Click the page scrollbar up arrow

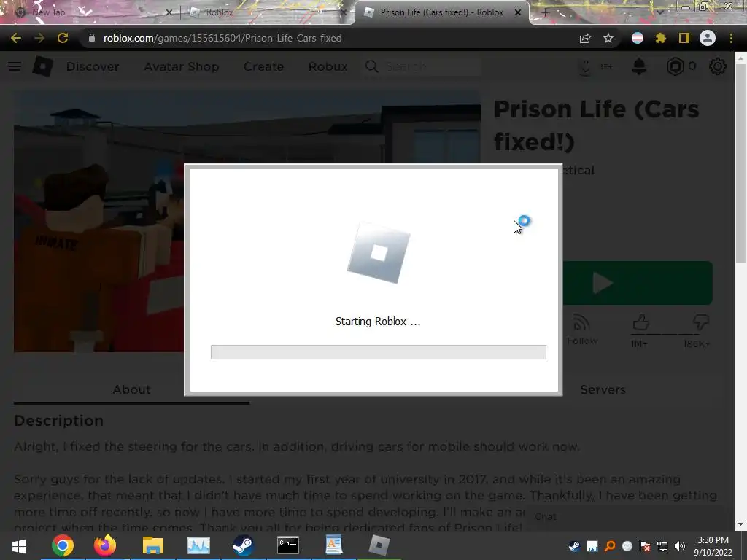pos(740,58)
